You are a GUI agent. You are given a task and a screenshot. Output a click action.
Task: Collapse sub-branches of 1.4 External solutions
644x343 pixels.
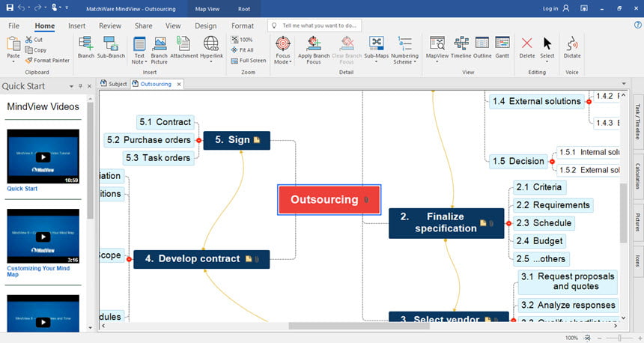589,101
